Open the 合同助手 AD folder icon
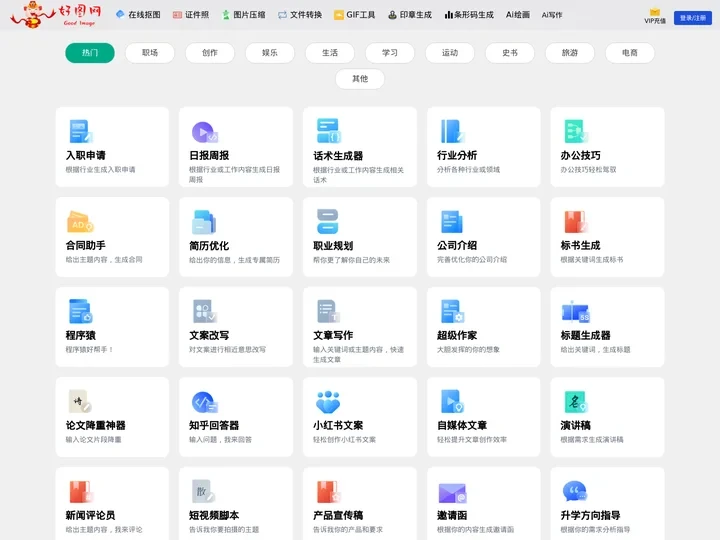The height and width of the screenshot is (540, 720). pyautogui.click(x=80, y=221)
